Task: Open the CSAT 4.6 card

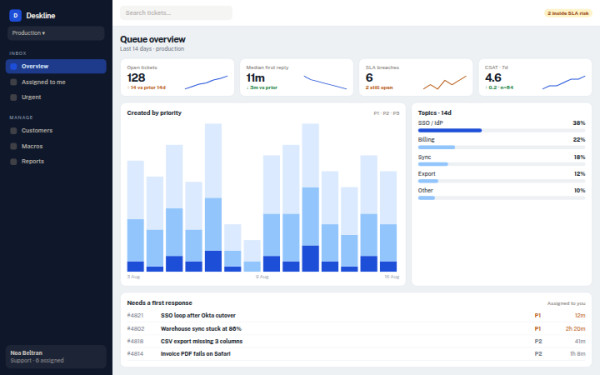Action: pyautogui.click(x=535, y=77)
